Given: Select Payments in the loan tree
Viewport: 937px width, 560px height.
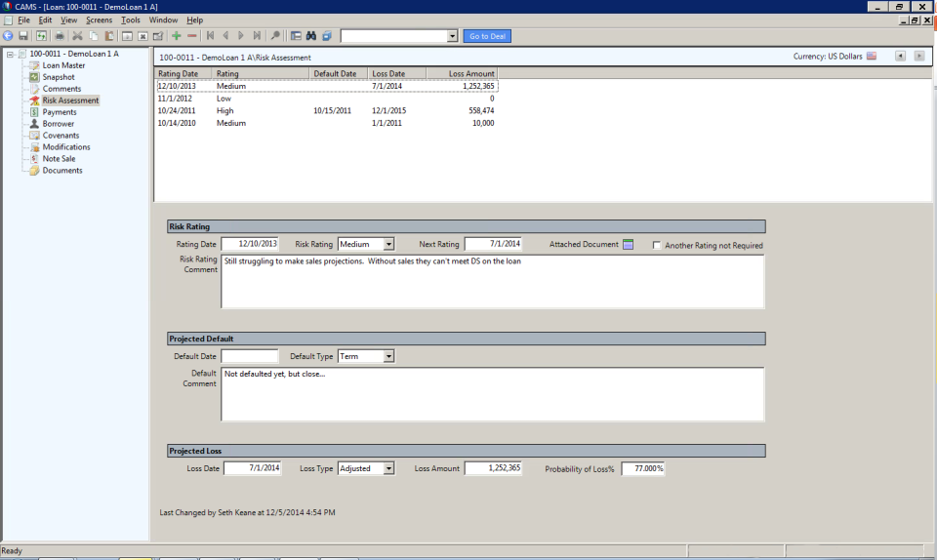Looking at the screenshot, I should [x=59, y=112].
